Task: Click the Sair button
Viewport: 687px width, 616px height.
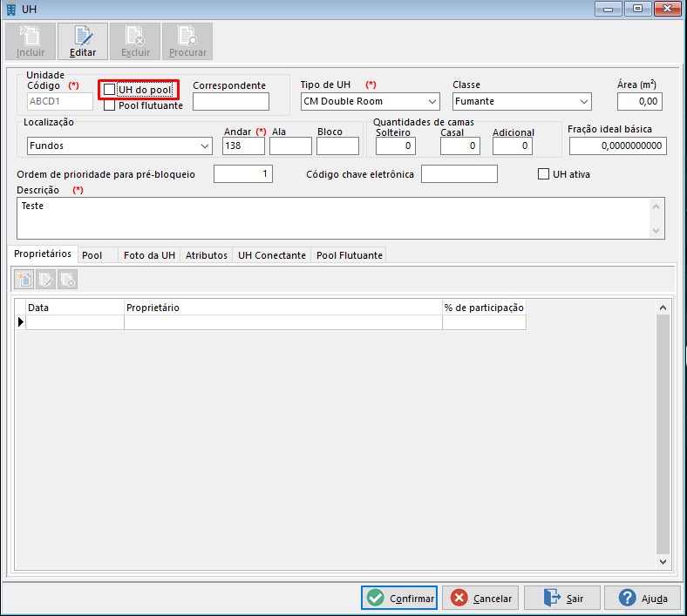Action: click(562, 598)
